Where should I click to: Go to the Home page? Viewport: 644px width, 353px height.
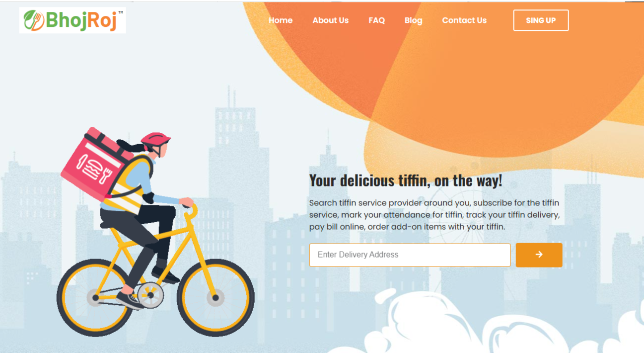coord(281,20)
